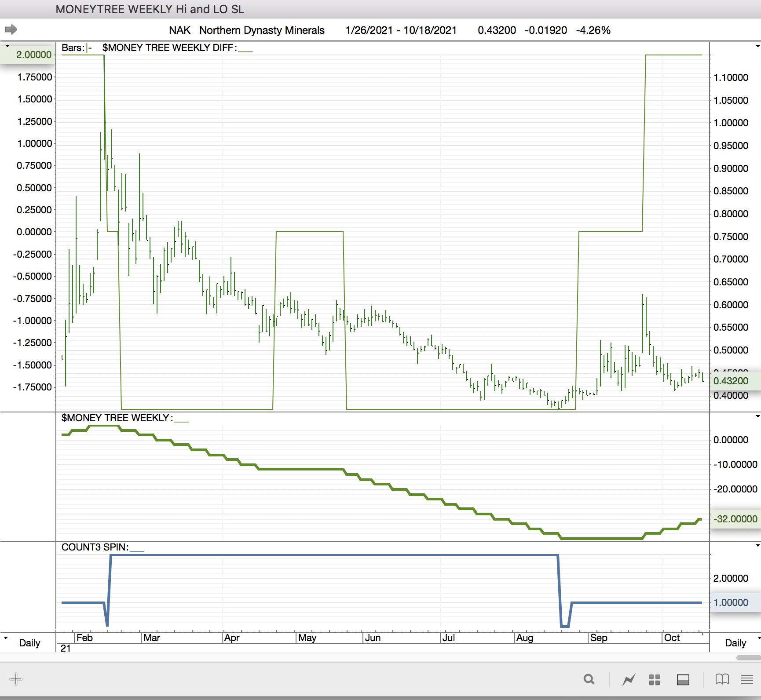Click the Sep marker on the date axis
This screenshot has width=761, height=700.
pyautogui.click(x=598, y=638)
